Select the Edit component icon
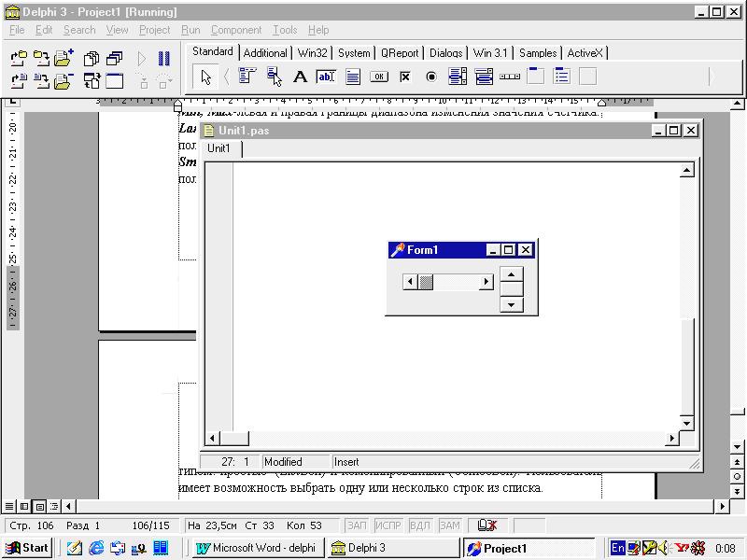The width and height of the screenshot is (747, 560). coord(326,77)
